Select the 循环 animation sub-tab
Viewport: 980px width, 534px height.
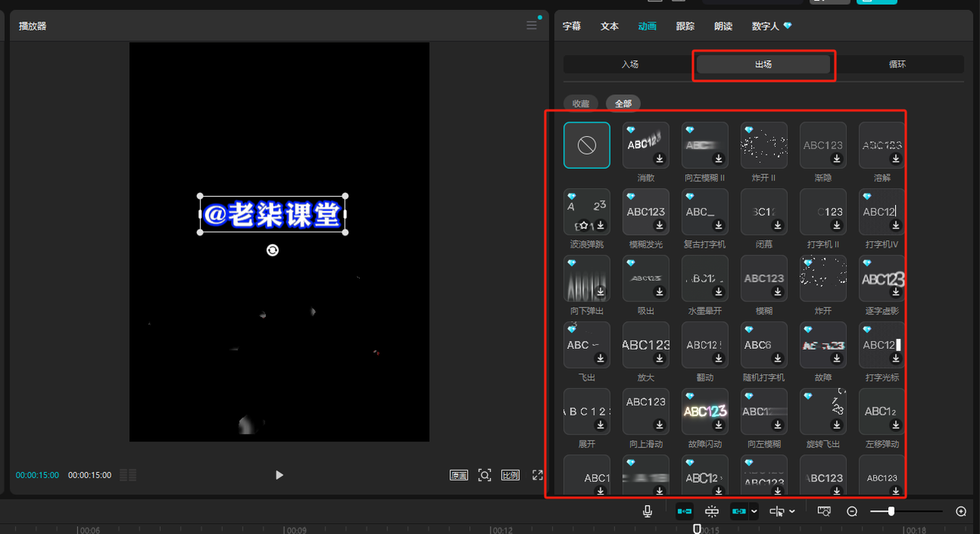897,64
